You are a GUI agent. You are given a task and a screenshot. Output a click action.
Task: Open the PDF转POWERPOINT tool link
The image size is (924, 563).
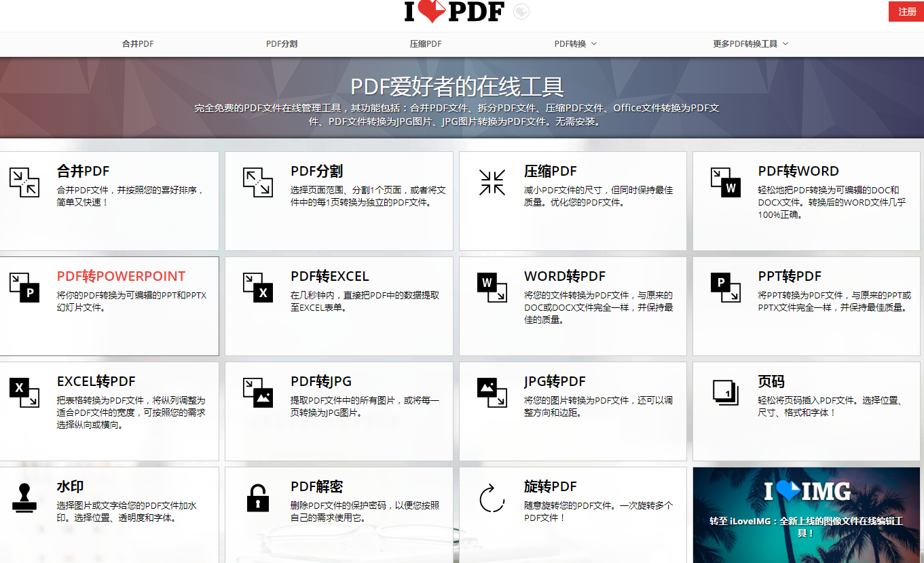121,277
